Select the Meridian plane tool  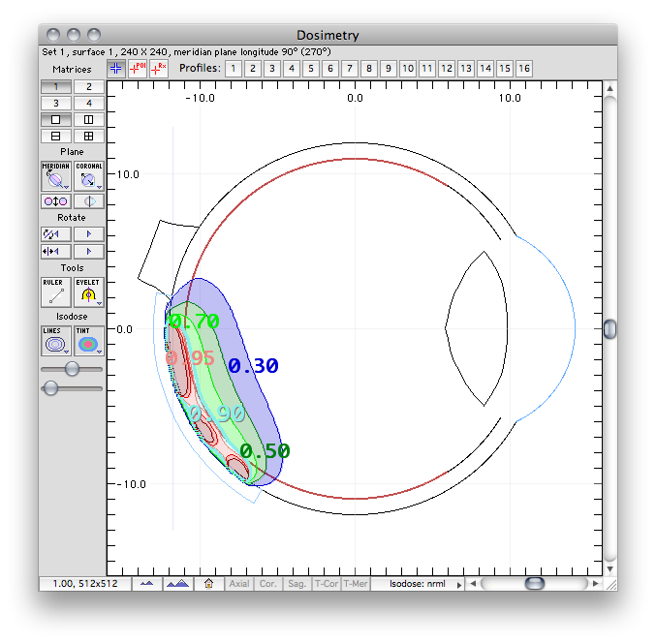coord(55,176)
